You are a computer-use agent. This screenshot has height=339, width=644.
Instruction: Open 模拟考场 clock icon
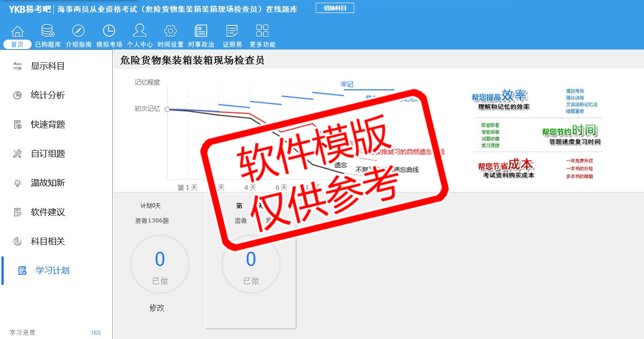(109, 32)
